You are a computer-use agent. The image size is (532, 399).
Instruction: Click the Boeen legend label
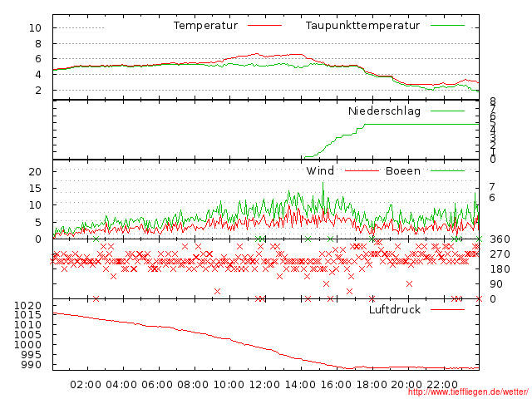pos(403,170)
